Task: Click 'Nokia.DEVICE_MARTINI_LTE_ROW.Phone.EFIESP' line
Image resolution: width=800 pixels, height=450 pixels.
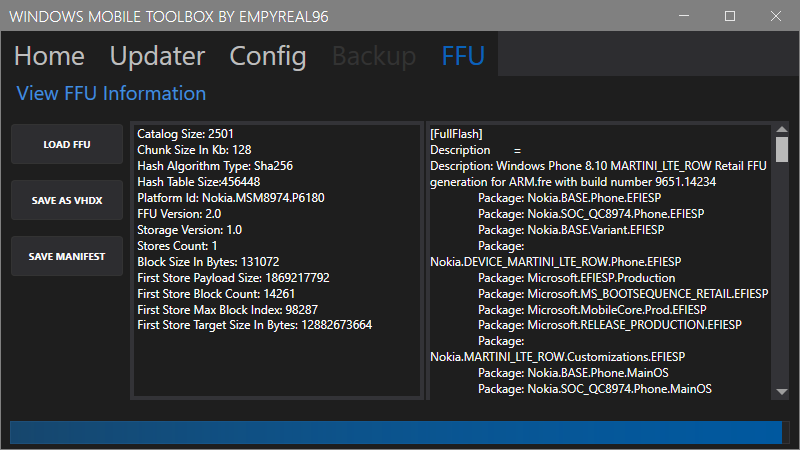Action: pos(556,262)
